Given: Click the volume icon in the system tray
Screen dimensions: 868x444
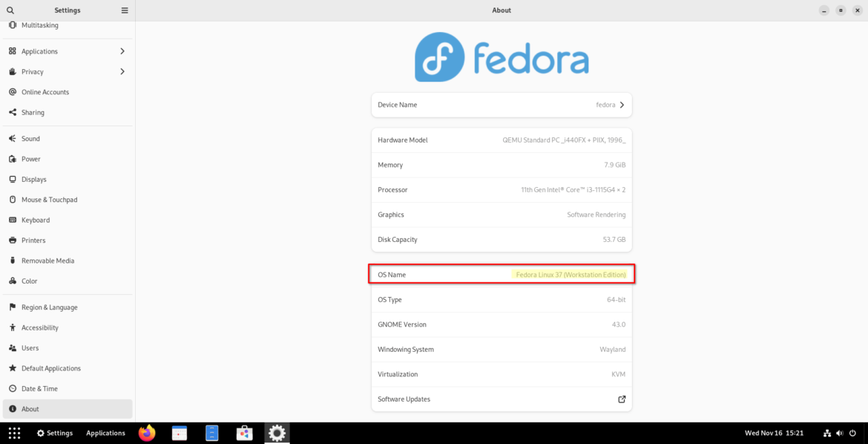Looking at the screenshot, I should pyautogui.click(x=838, y=433).
